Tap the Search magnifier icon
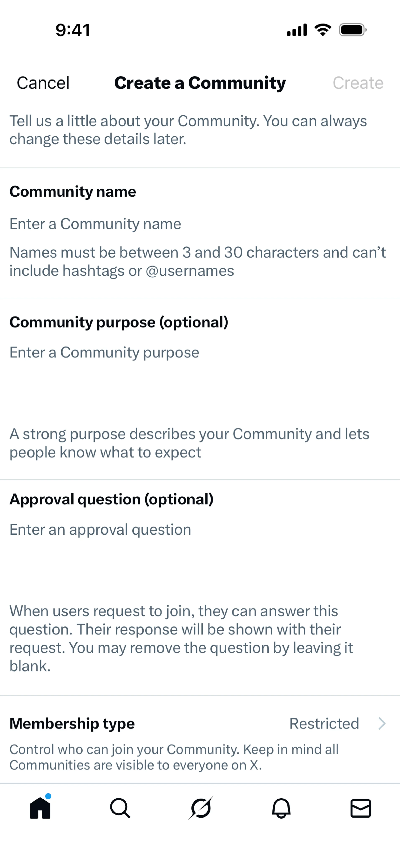This screenshot has height=868, width=400. click(120, 808)
